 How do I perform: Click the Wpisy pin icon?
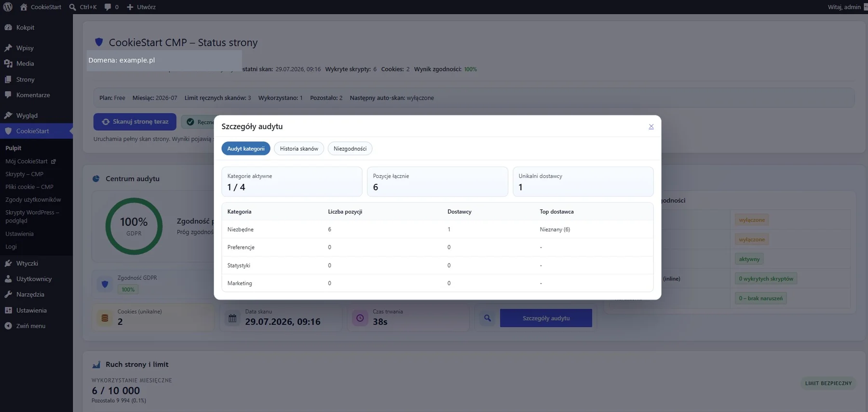(x=8, y=48)
